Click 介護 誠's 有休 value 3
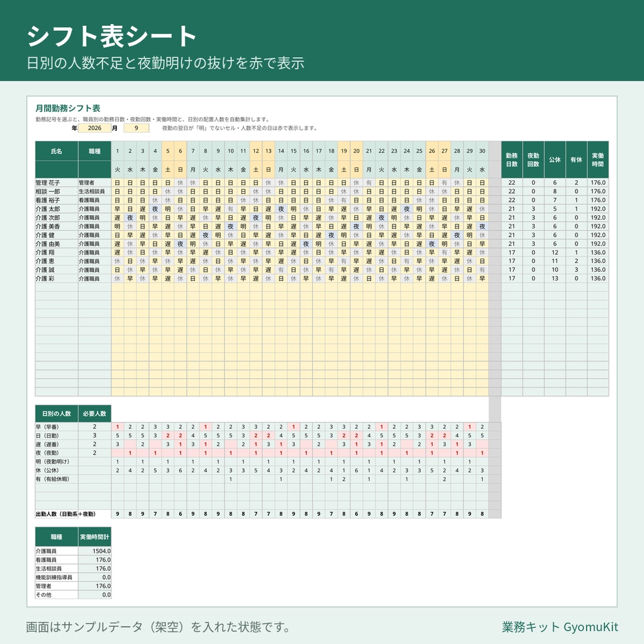 click(576, 270)
